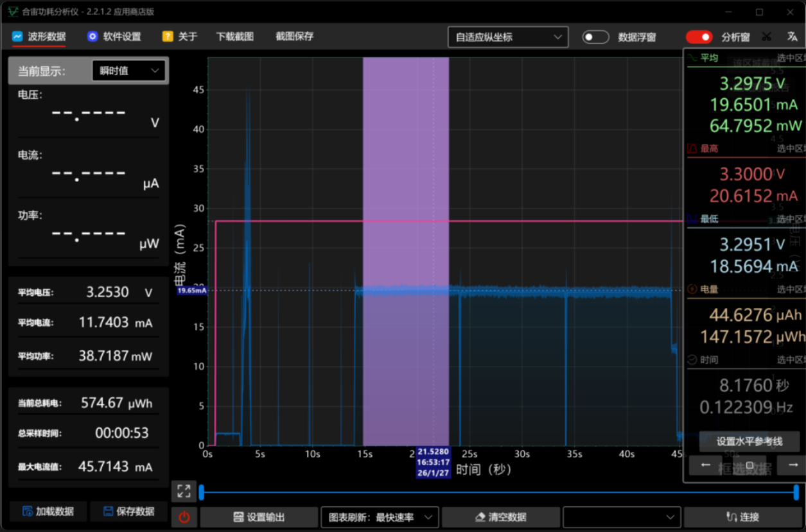806x532 pixels.
Task: Turn off the 分析窗 toggle
Action: [699, 37]
